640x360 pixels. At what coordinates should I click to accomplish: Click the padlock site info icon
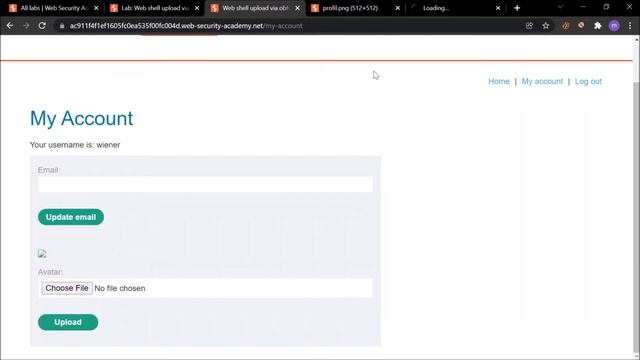(x=62, y=26)
